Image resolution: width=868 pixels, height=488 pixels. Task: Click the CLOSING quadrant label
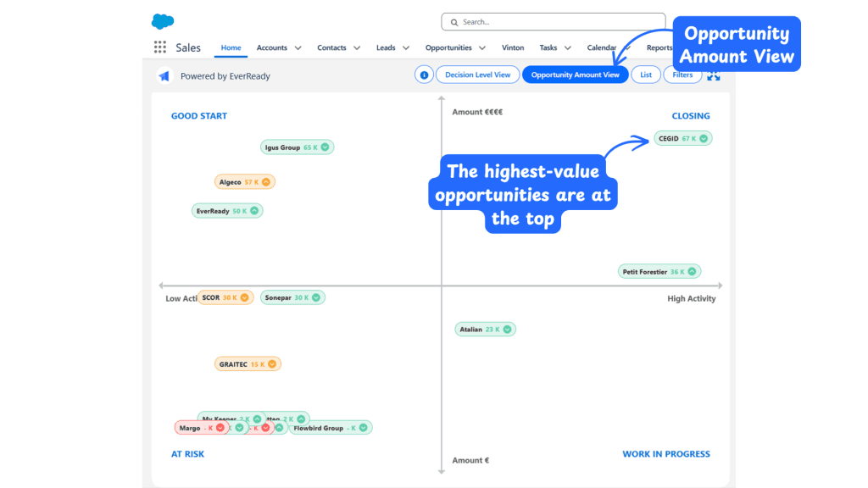[x=691, y=116]
